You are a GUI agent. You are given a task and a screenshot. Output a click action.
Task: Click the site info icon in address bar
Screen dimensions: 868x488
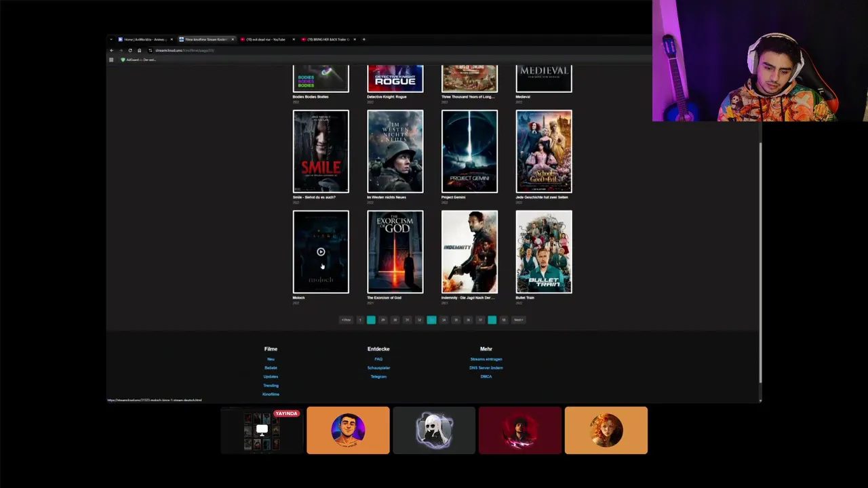(151, 50)
